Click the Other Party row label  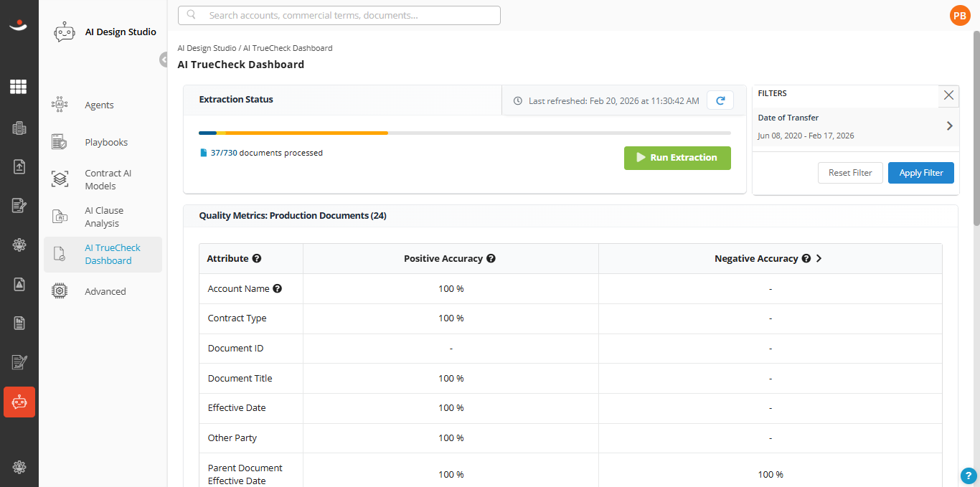(232, 438)
